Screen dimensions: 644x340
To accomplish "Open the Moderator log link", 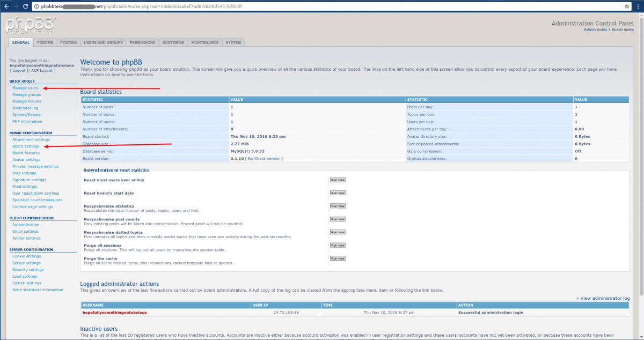I will [25, 108].
